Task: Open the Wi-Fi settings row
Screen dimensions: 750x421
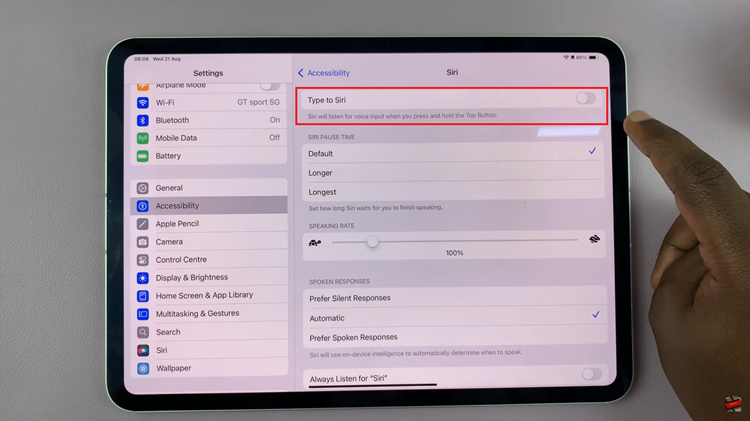Action: (x=209, y=102)
